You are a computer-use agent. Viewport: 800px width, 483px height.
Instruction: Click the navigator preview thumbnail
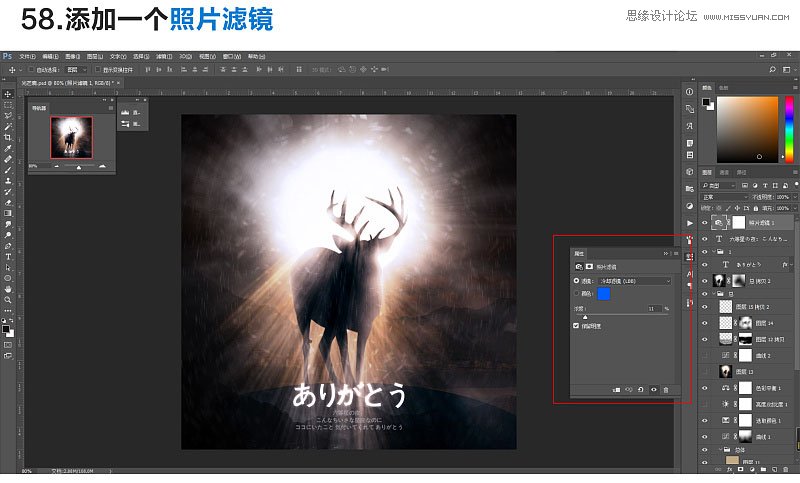coord(71,137)
